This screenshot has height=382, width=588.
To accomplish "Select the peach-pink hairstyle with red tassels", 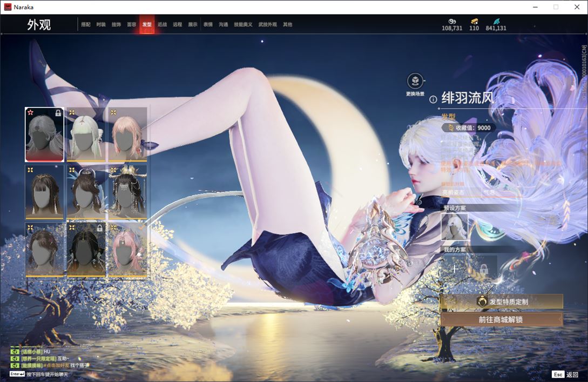I will click(x=127, y=135).
